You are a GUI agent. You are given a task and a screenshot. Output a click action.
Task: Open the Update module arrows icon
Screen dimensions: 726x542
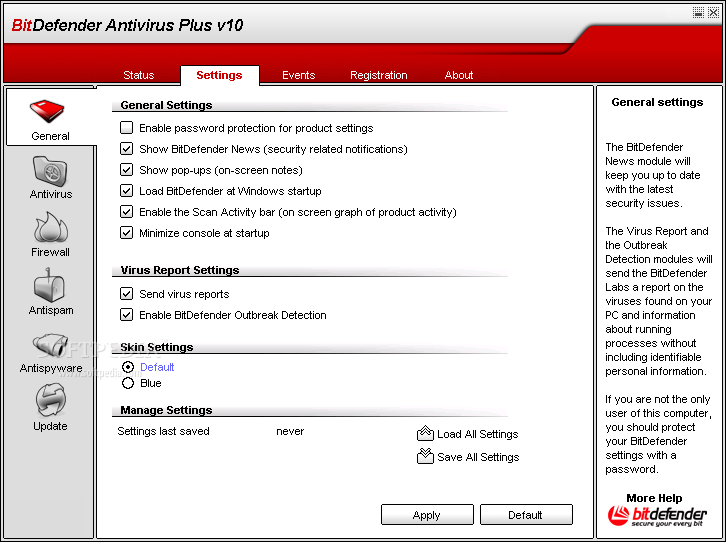pyautogui.click(x=50, y=400)
